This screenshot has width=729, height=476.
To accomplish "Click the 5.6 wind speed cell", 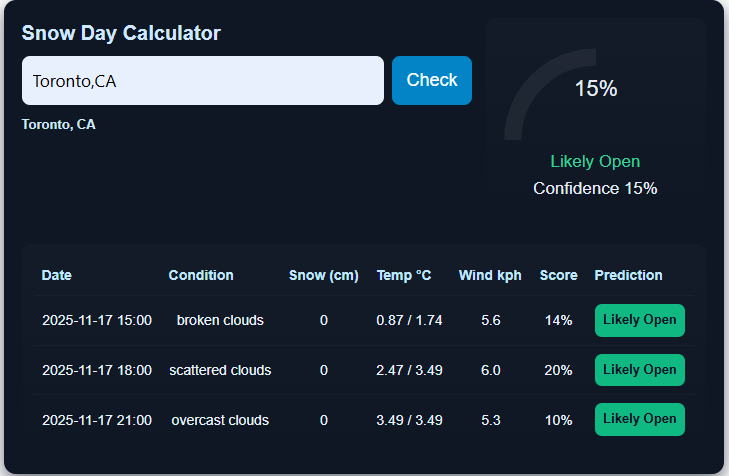I will point(490,320).
